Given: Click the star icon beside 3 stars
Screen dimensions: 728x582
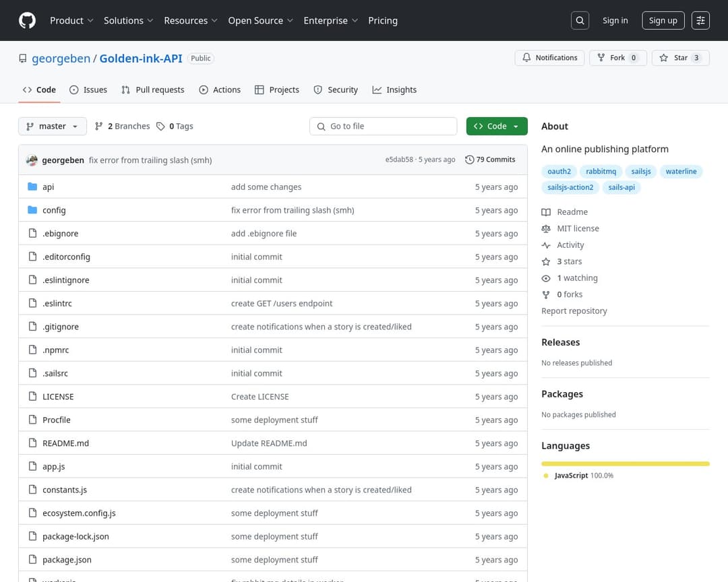Looking at the screenshot, I should pos(546,262).
